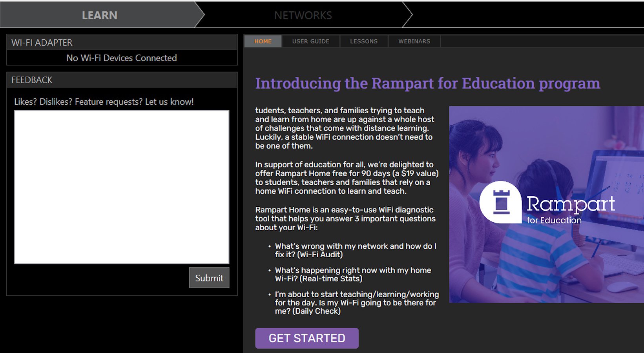
Task: Open the LESSONS tab
Action: 364,41
